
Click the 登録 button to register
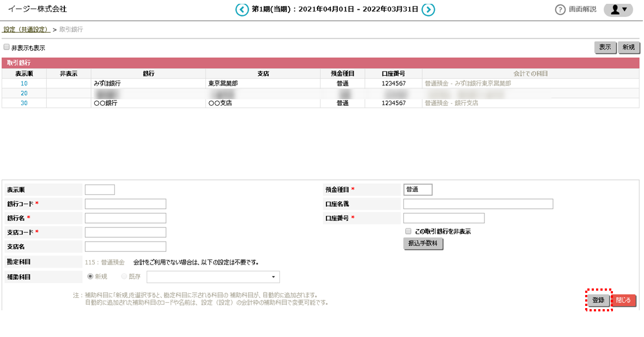pyautogui.click(x=598, y=300)
